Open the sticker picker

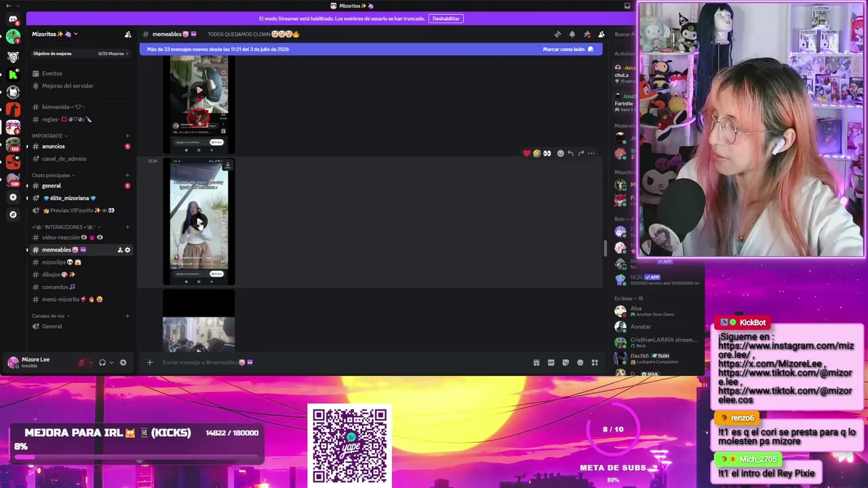(566, 363)
